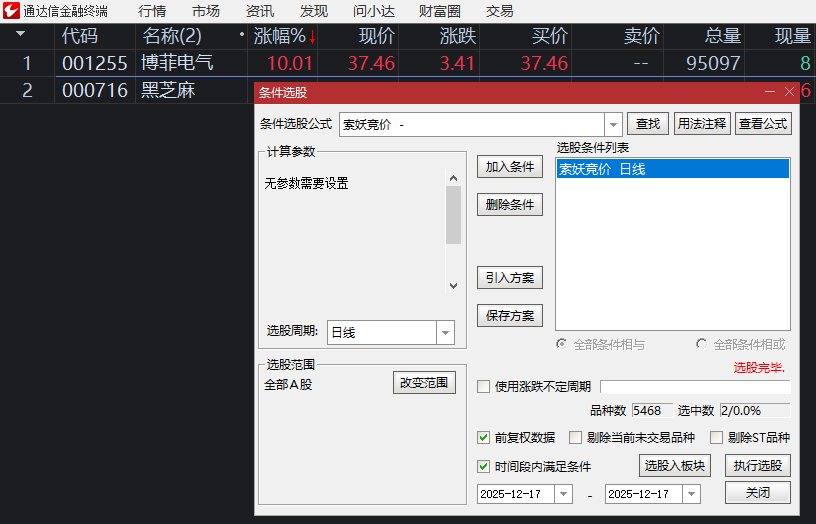Screen dimensions: 816x524
Task: Click the triangle icon in the table header corner
Action: tap(21, 34)
